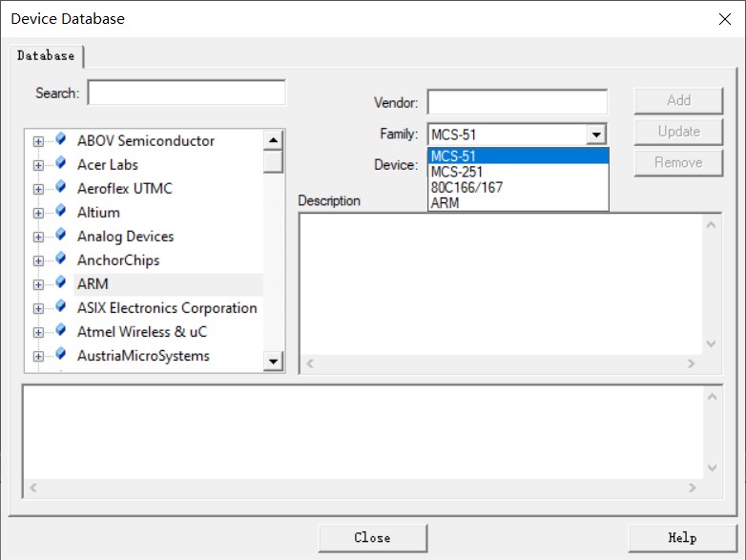Click the AustriaMicroSystems vendor icon
The height and width of the screenshot is (560, 746).
tap(60, 354)
